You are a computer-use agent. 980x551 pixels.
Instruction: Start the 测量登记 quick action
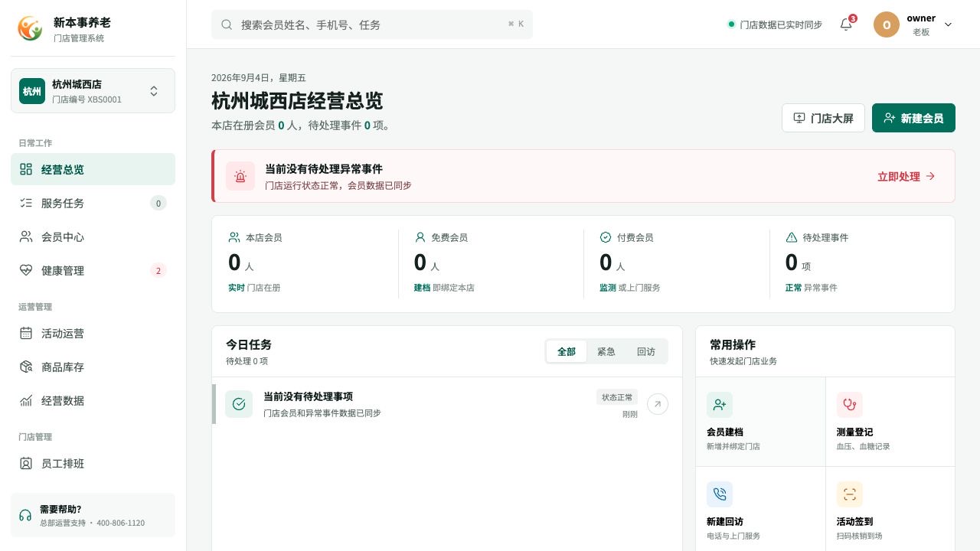(890, 422)
